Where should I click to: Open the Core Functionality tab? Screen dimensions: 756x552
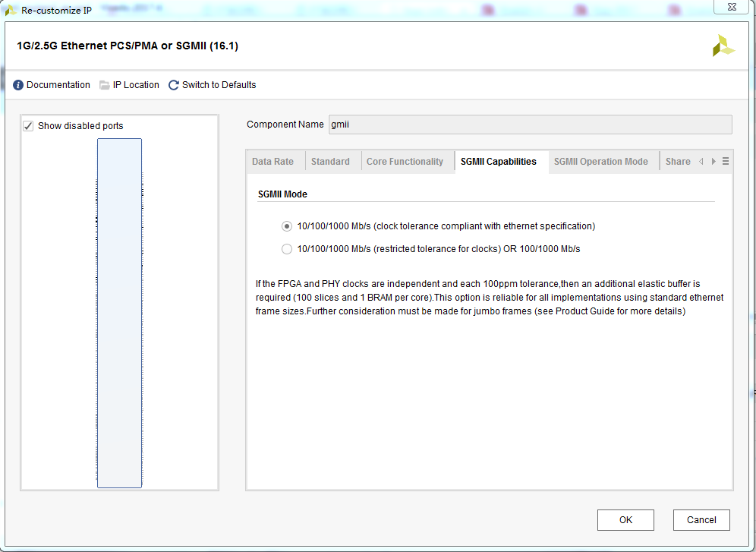click(x=405, y=162)
